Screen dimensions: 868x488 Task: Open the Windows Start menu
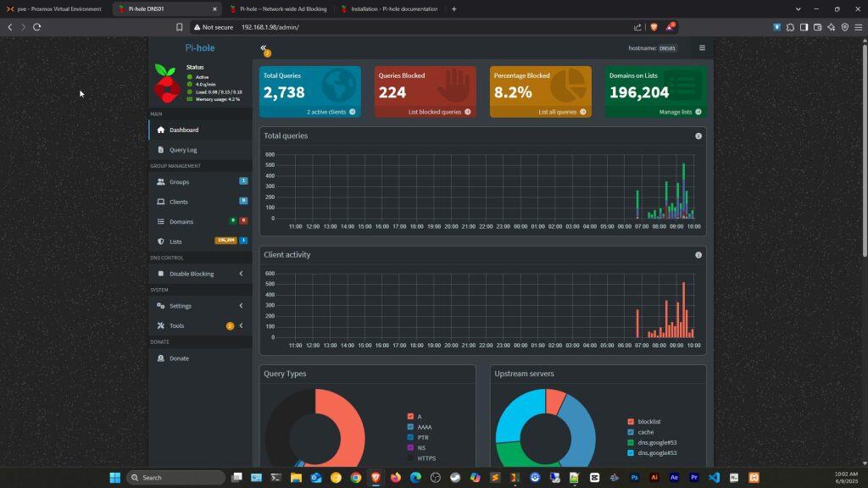[x=115, y=478]
